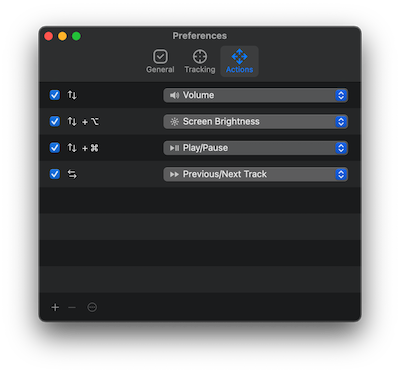Click the sun icon in Brightness dropdown
Image resolution: width=400 pixels, height=373 pixels.
click(x=174, y=122)
